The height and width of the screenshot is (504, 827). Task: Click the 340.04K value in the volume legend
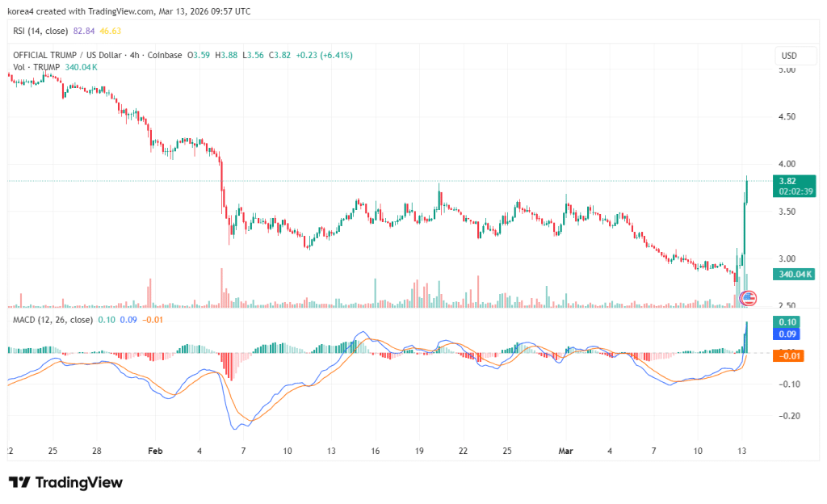point(82,67)
